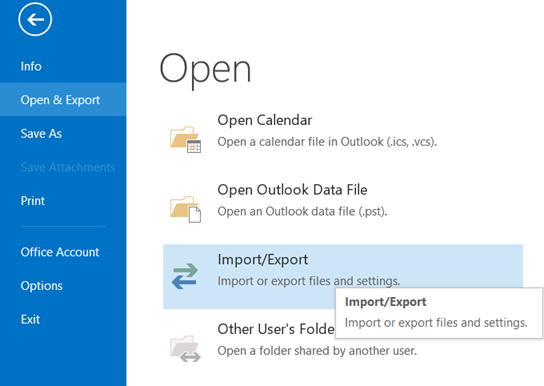544x386 pixels.
Task: Click the large Open page heading
Action: 205,71
